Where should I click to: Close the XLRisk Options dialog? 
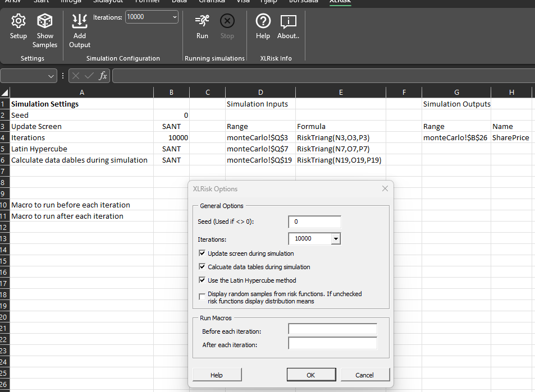click(x=385, y=188)
